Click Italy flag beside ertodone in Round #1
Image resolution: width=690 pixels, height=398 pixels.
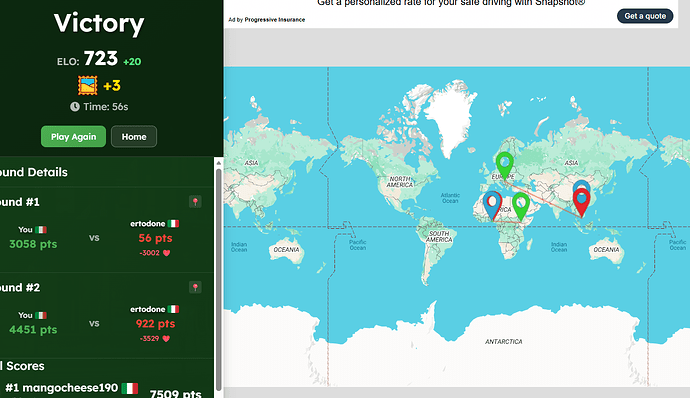173,224
